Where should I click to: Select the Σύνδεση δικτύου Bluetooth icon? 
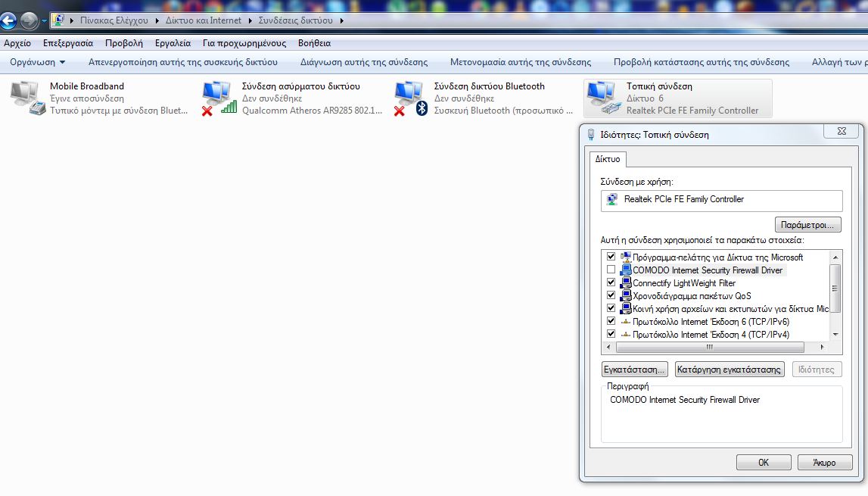pos(412,98)
